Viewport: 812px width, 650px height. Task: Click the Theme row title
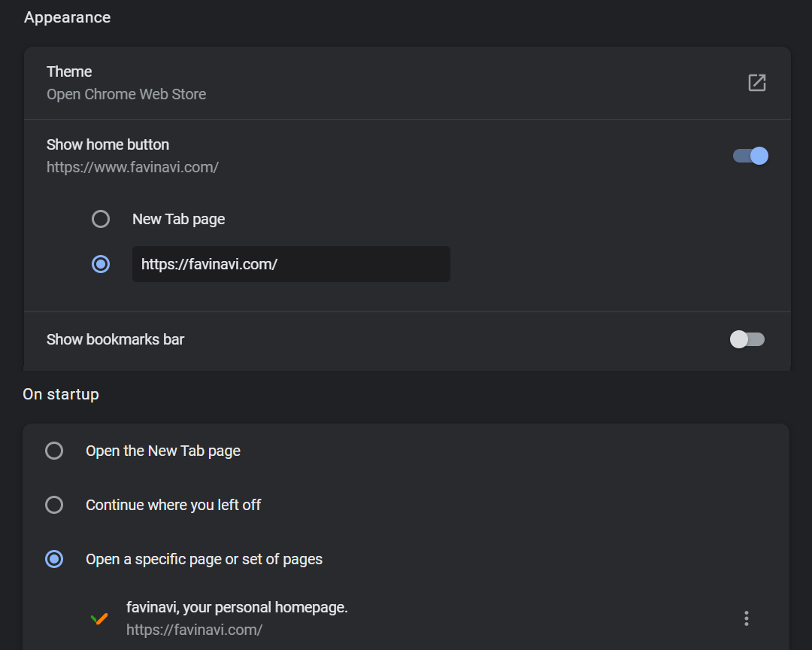(x=69, y=71)
